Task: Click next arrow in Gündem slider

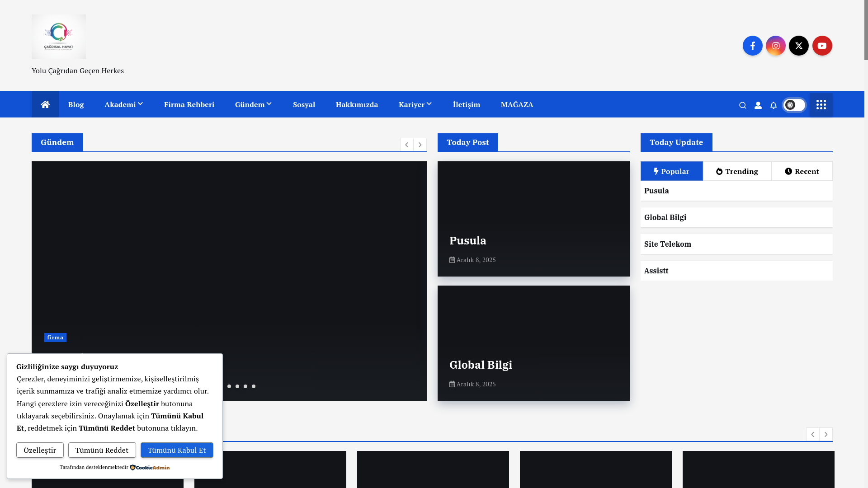Action: 420,145
